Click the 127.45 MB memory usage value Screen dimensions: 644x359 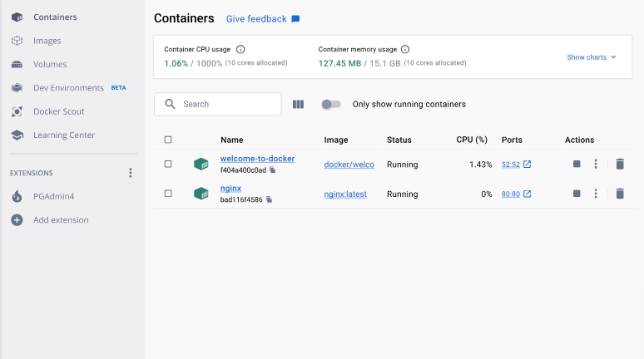(339, 63)
